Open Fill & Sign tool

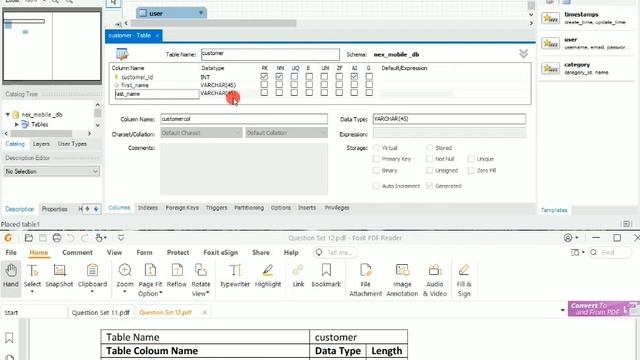tap(464, 280)
